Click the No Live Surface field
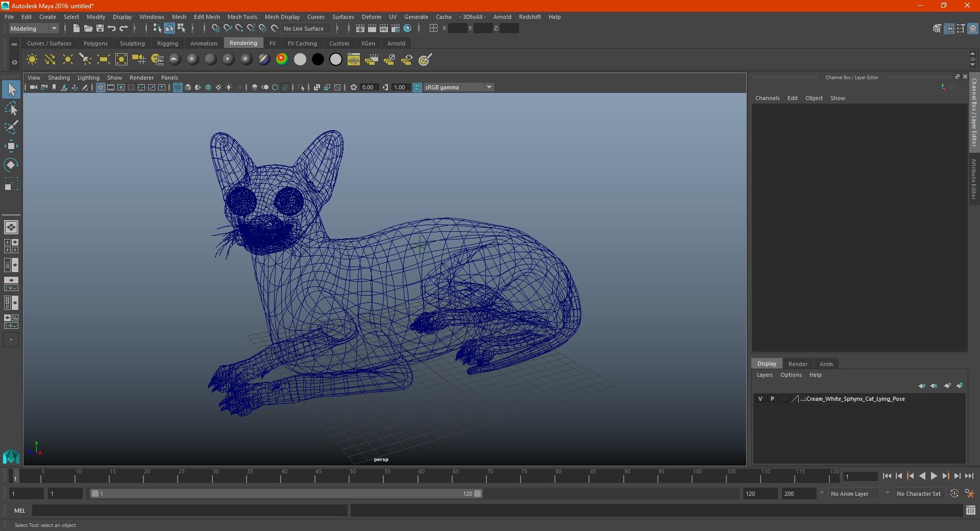 click(306, 29)
